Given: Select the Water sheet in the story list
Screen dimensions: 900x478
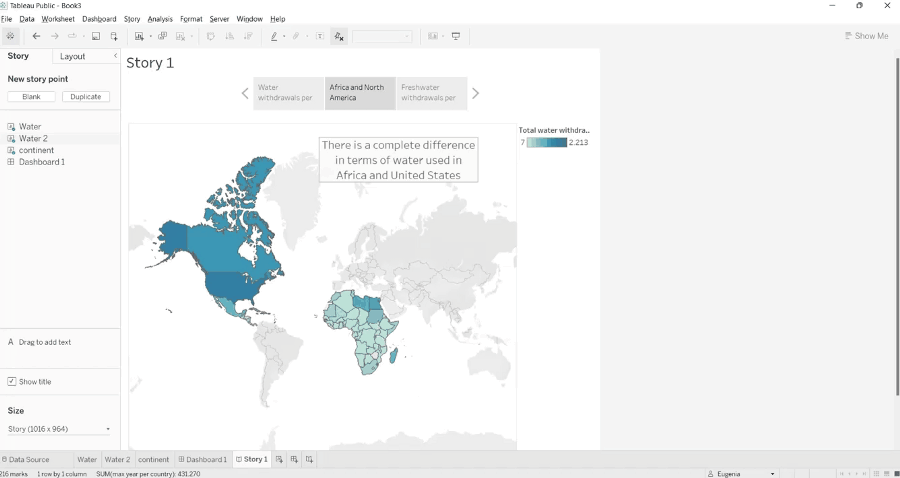Looking at the screenshot, I should 30,126.
